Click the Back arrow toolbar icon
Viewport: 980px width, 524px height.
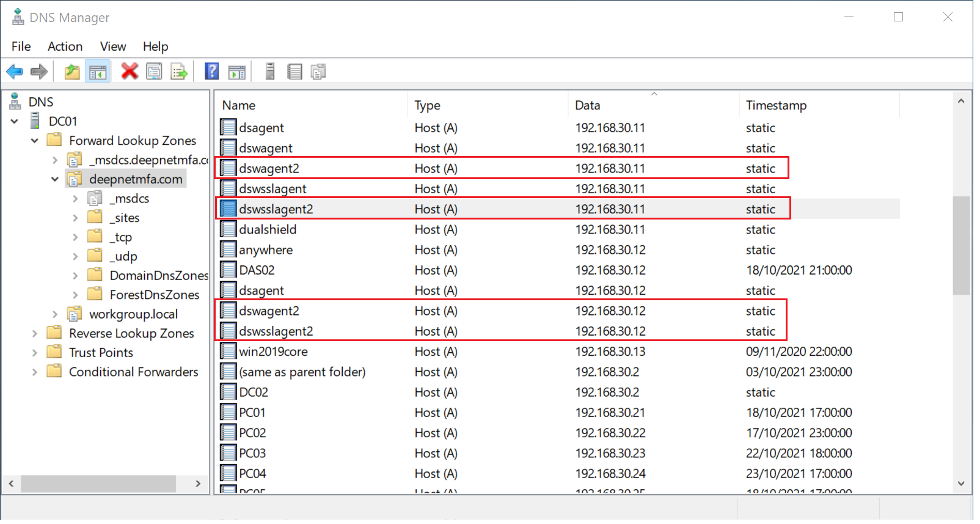pos(15,72)
